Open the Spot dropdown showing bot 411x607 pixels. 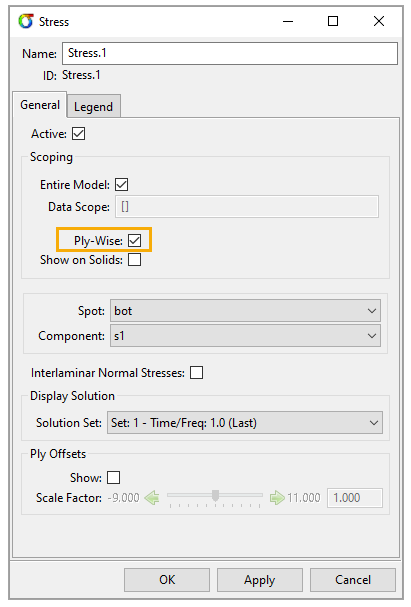point(245,310)
